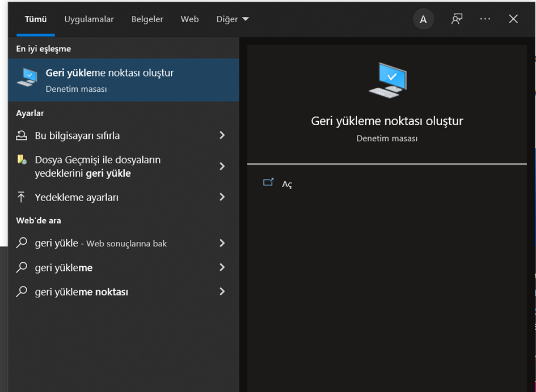The width and height of the screenshot is (536, 392).
Task: Switch to the 'Uygulamalar' tab
Action: (x=89, y=19)
